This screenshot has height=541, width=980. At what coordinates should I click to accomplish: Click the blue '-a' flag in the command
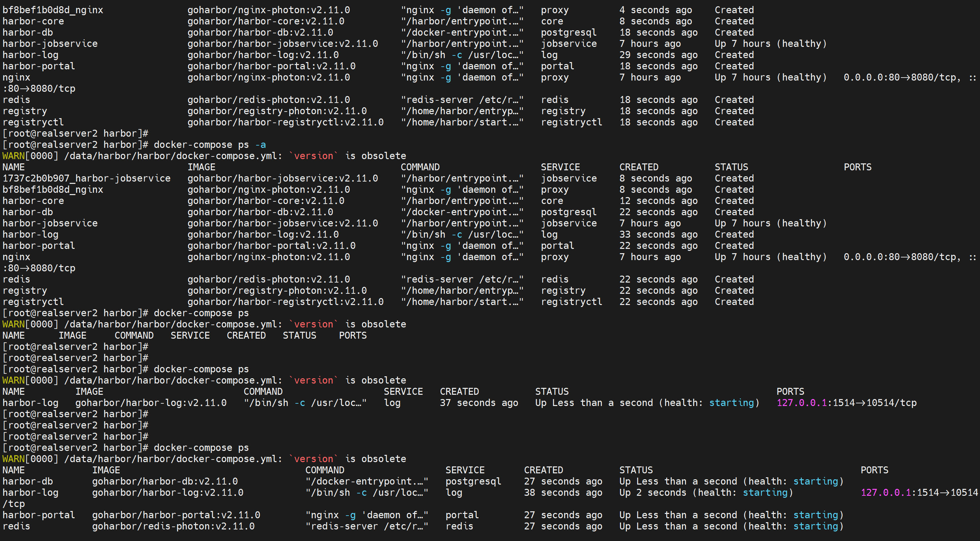260,145
